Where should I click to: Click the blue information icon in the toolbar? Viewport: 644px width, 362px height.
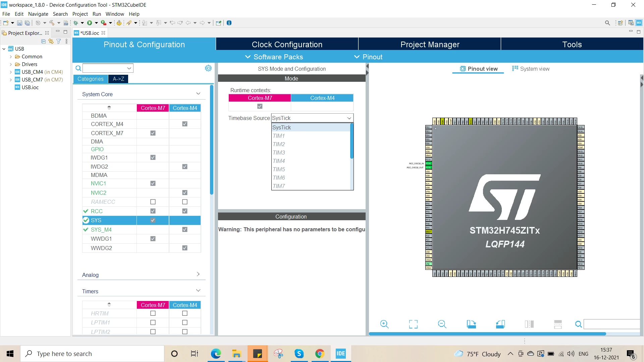[229, 23]
